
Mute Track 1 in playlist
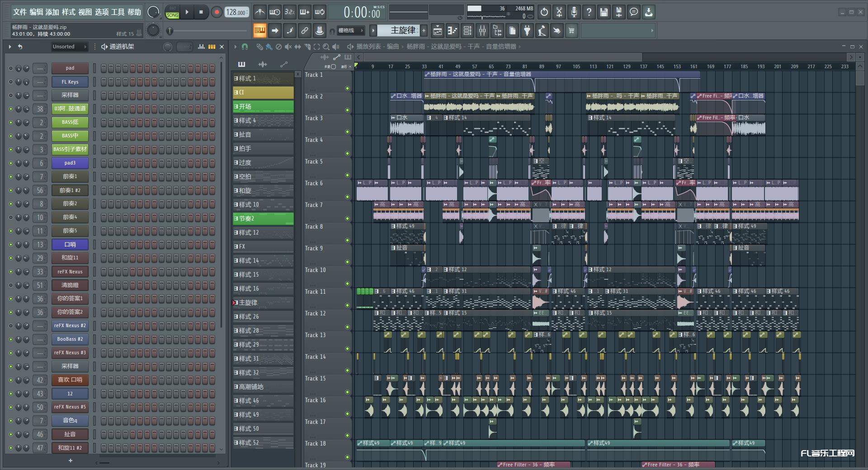pyautogui.click(x=347, y=88)
